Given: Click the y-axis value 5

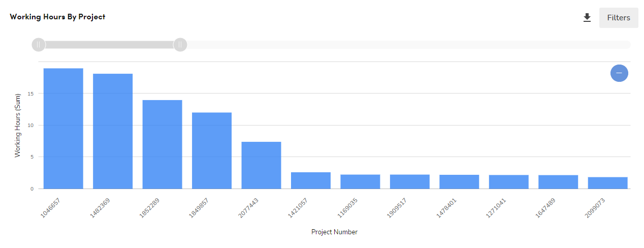Looking at the screenshot, I should click(x=32, y=157).
